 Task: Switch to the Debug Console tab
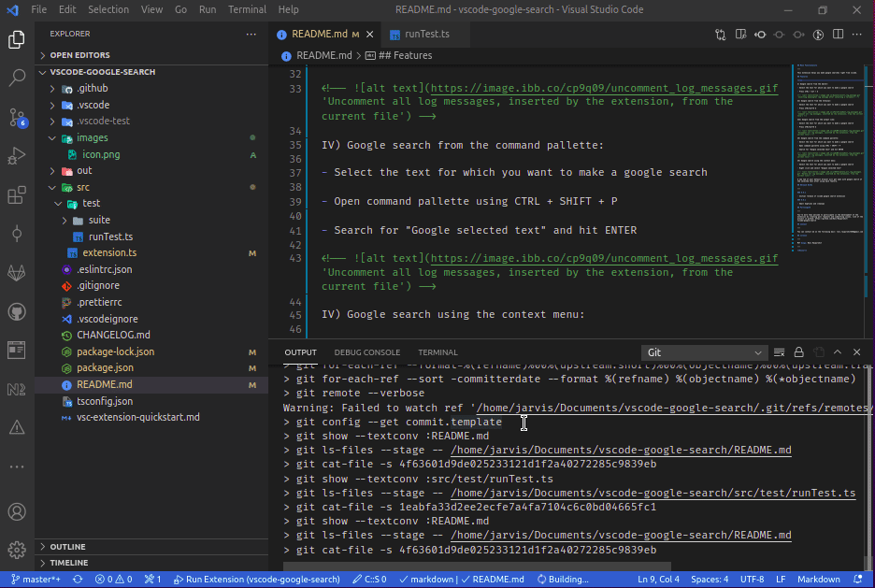tap(366, 352)
